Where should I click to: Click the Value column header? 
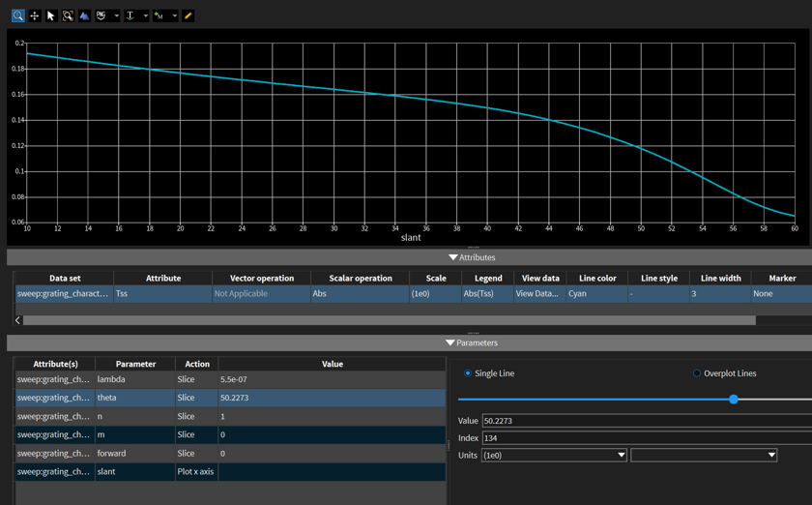click(x=332, y=364)
